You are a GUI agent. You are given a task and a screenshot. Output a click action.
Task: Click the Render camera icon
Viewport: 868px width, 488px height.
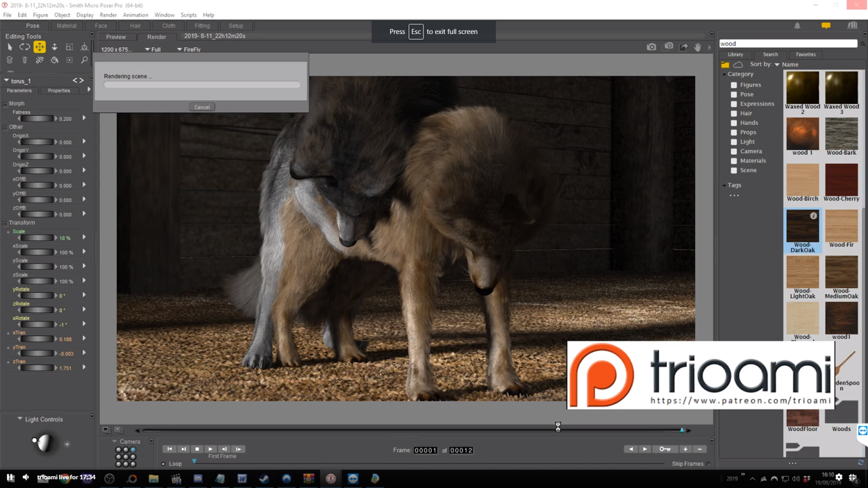(x=651, y=47)
